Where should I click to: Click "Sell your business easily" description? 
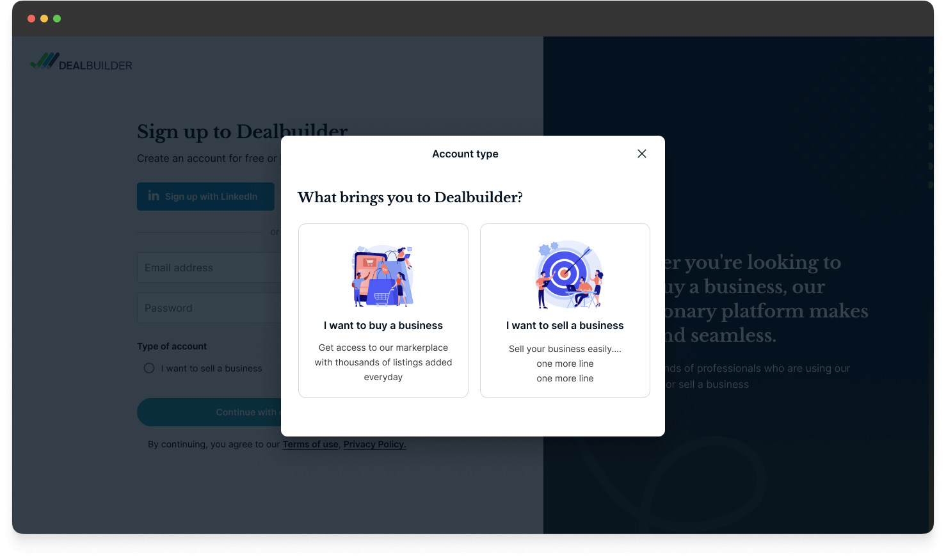565,349
